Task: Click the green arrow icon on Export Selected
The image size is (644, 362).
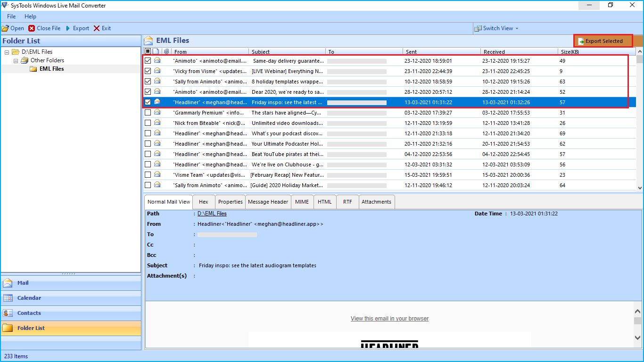Action: 581,41
